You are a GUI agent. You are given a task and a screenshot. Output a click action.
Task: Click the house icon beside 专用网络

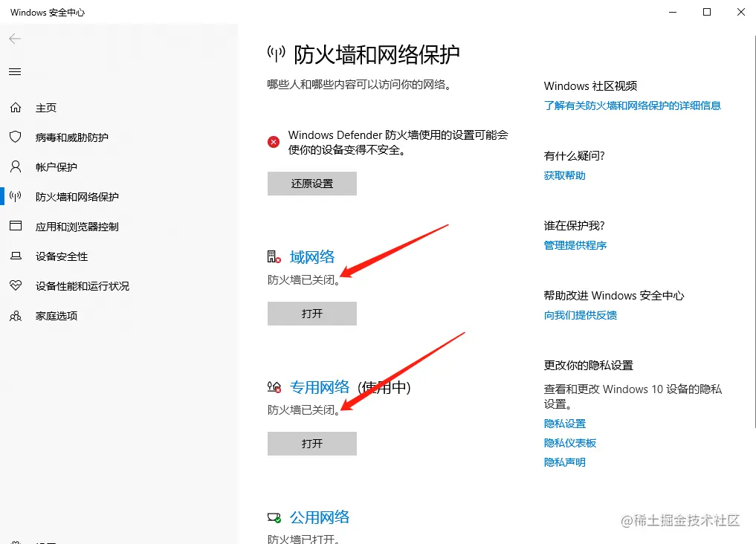point(274,387)
